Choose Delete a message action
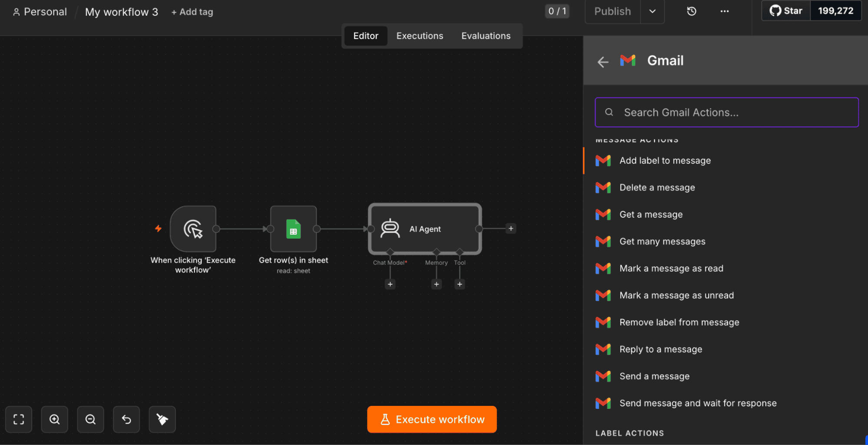This screenshot has width=868, height=445. point(725,188)
